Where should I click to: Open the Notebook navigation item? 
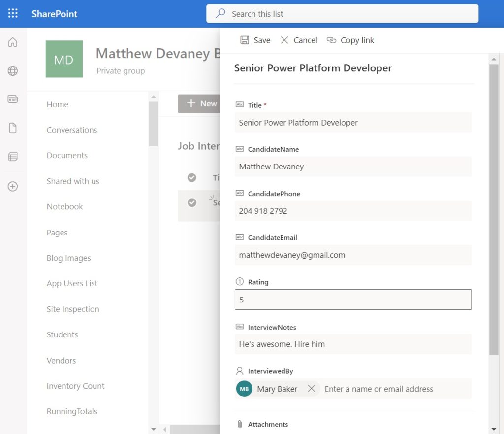point(64,206)
